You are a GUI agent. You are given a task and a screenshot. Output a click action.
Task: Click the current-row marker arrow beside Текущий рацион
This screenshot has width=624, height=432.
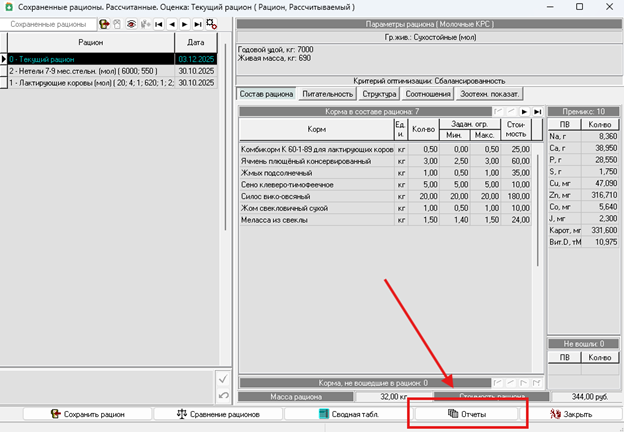click(4, 59)
